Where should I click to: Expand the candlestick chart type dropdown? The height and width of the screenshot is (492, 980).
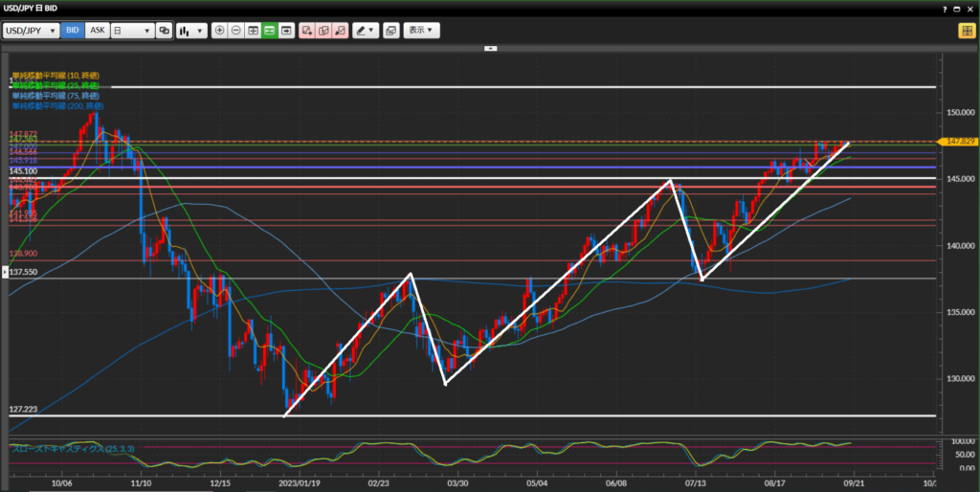coord(191,31)
